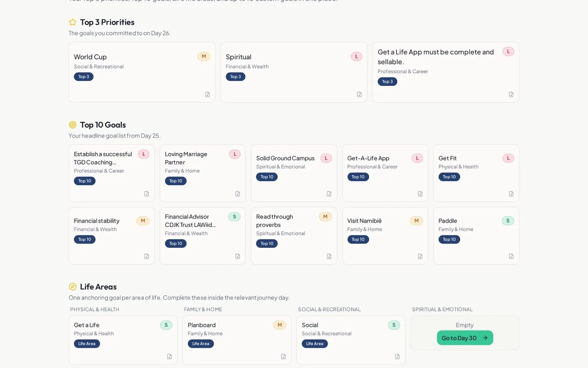The width and height of the screenshot is (588, 368).
Task: Select the Top 10 pill on Solid Ground Campus card
Action: pos(267,177)
